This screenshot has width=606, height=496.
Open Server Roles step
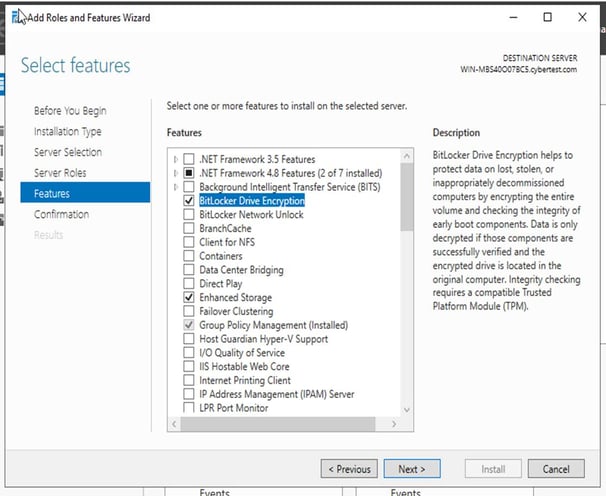pos(60,173)
